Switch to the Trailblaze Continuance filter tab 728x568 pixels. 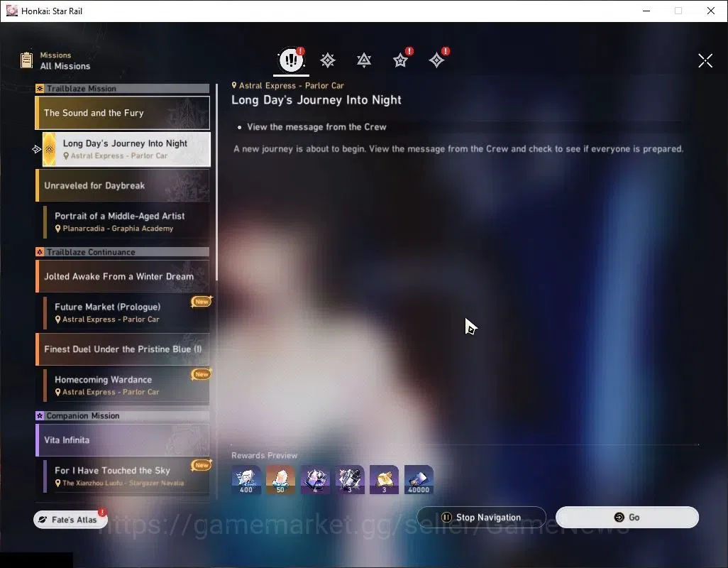click(x=364, y=60)
